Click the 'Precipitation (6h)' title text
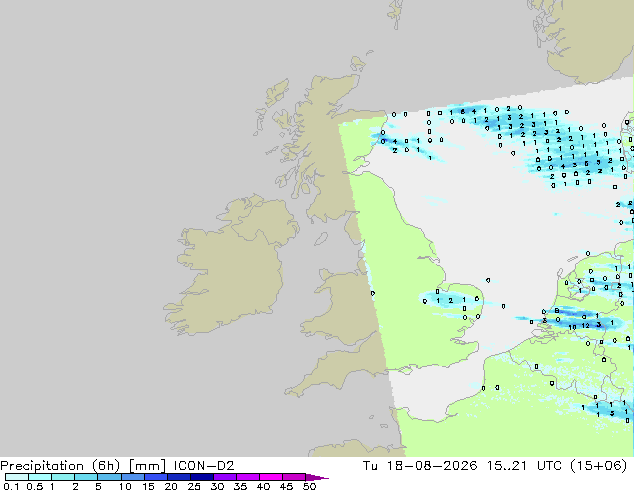Image resolution: width=634 pixels, height=490 pixels. point(60,466)
